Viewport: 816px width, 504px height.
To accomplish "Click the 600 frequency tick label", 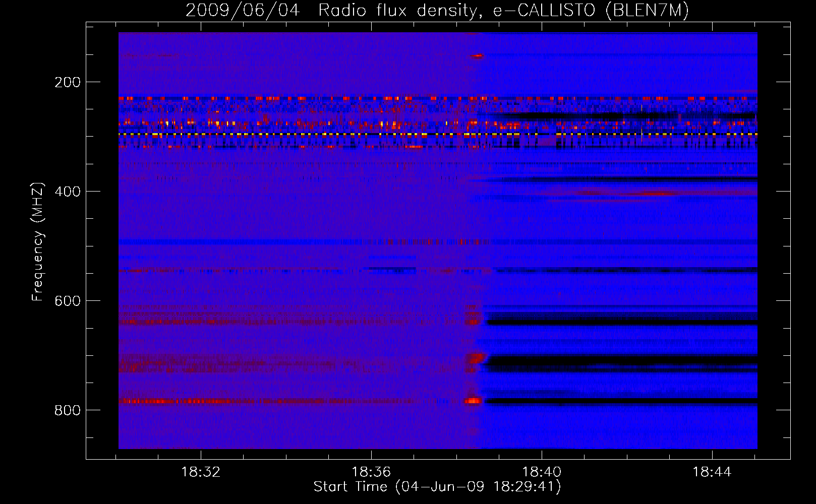I will 68,301.
